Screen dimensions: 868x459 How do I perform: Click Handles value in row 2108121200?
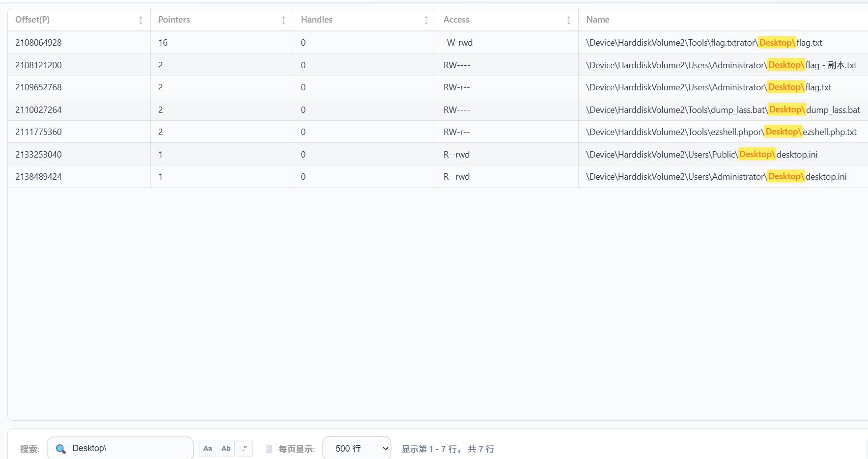coord(303,65)
